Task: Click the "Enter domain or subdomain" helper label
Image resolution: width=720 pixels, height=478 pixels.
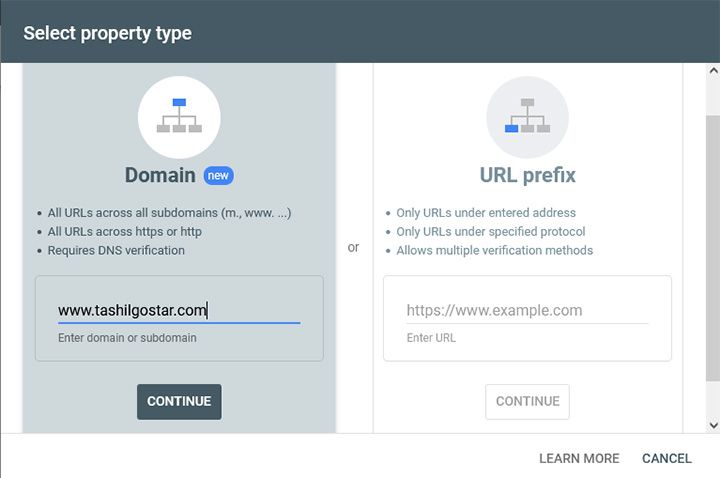Action: (x=127, y=338)
